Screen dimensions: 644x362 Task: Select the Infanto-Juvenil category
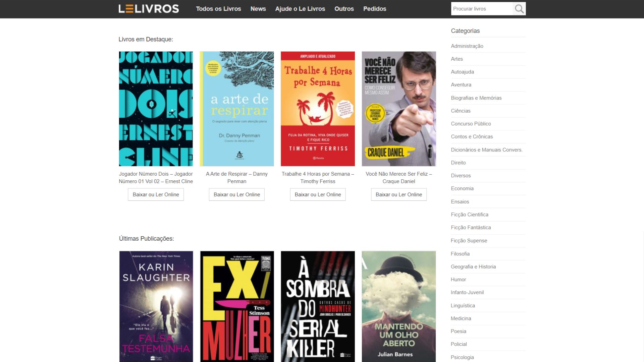(467, 293)
